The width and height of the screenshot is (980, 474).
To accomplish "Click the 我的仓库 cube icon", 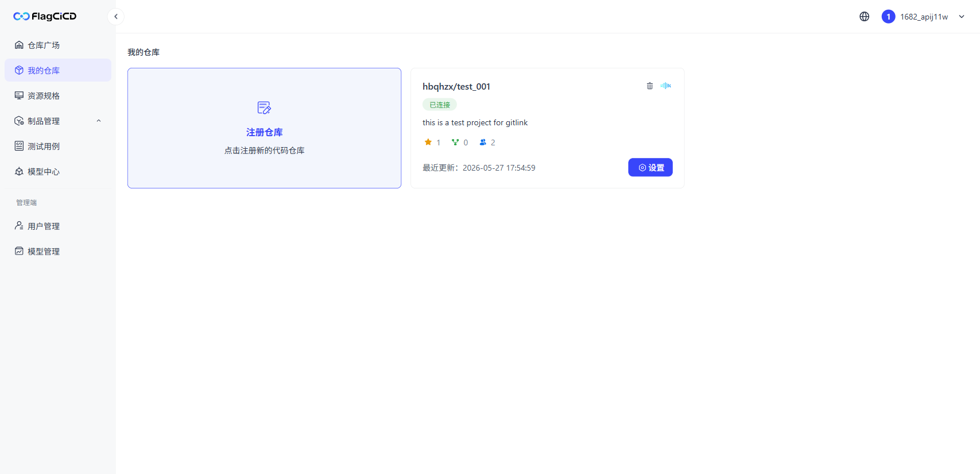I will coord(19,70).
